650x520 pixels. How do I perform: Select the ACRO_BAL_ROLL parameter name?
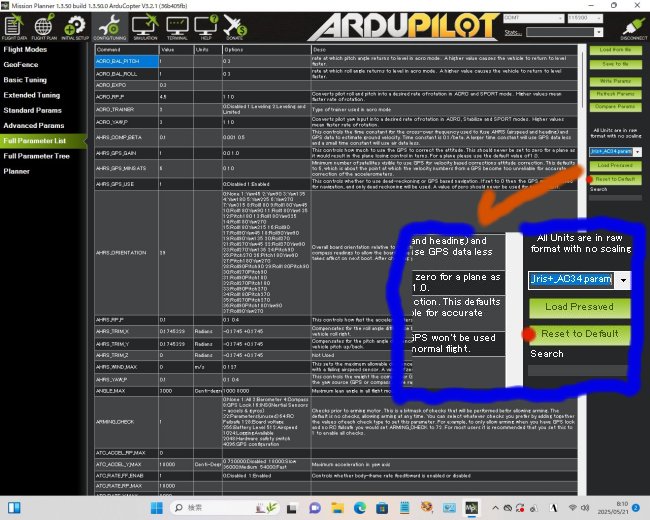[126, 74]
